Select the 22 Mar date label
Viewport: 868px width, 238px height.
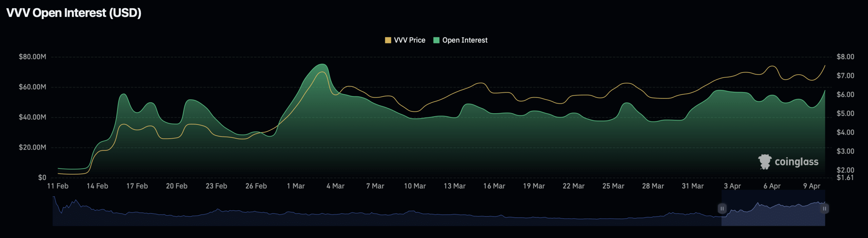(x=573, y=186)
